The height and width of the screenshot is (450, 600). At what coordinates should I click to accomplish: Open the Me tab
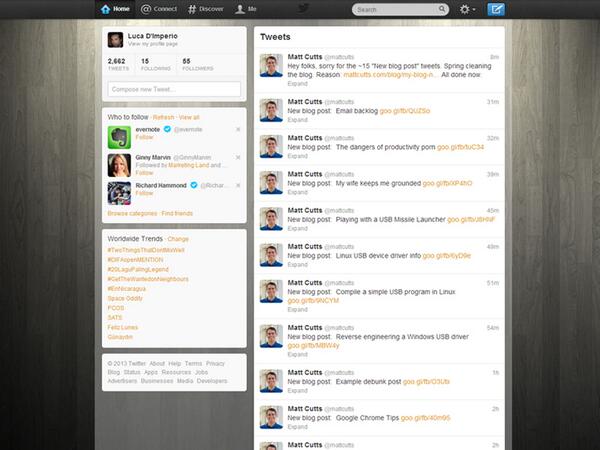pyautogui.click(x=246, y=9)
